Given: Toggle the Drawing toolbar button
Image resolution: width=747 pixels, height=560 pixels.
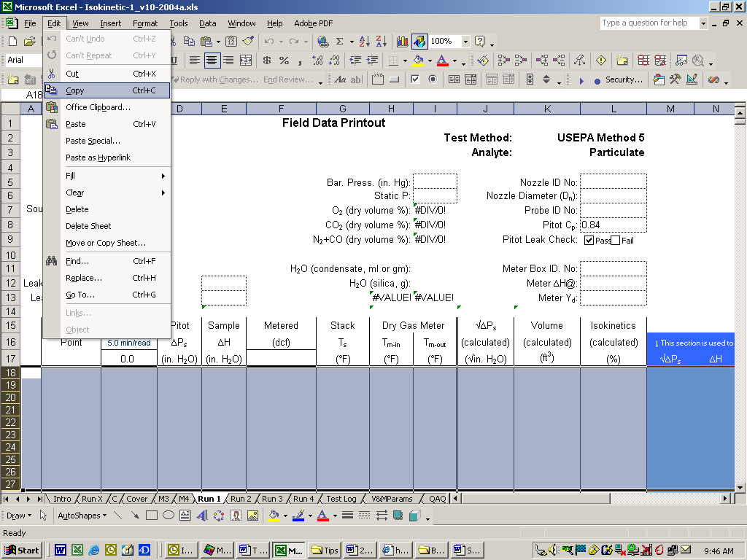Looking at the screenshot, I should (x=419, y=42).
